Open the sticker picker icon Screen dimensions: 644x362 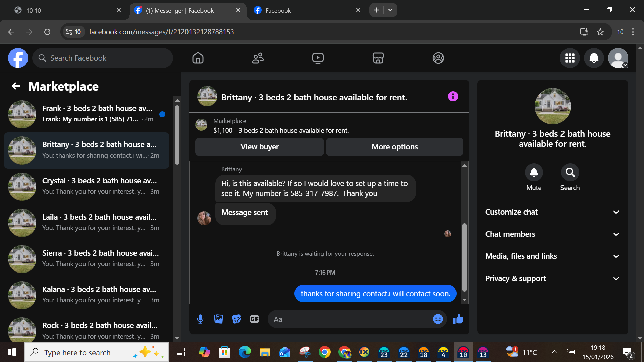point(236,319)
